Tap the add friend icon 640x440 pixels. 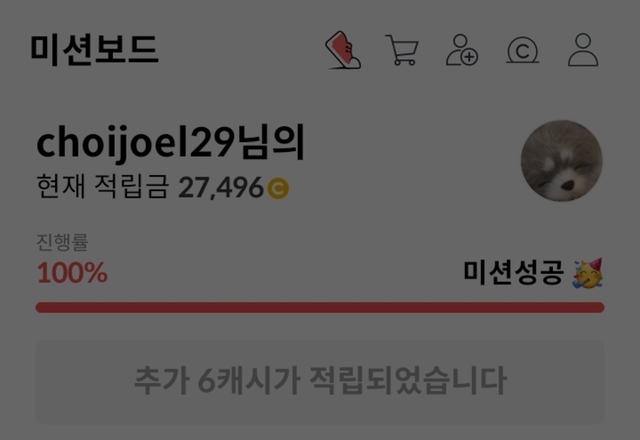pos(462,50)
